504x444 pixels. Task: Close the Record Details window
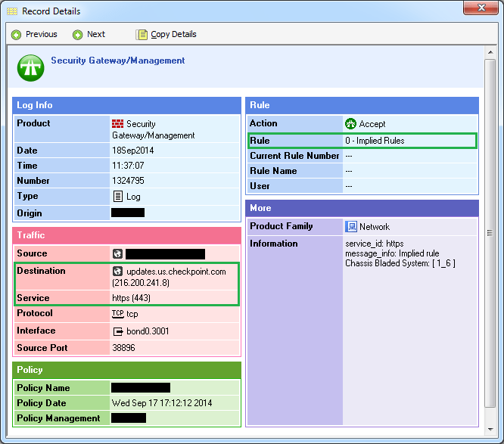481,8
